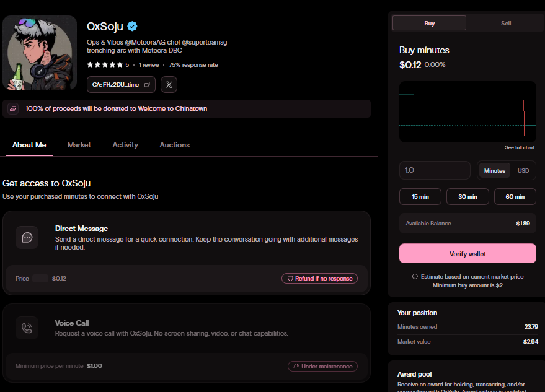Focus the minutes amount input field
This screenshot has height=392, width=545.
tap(435, 170)
